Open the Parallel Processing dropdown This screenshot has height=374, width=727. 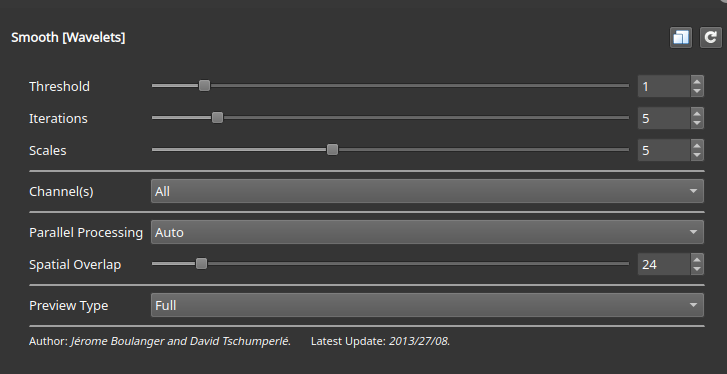[x=427, y=232]
